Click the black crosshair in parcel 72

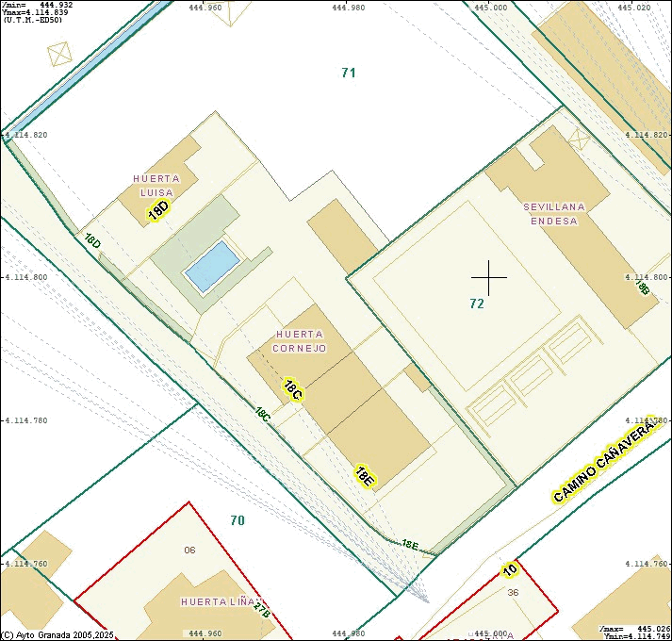pos(488,277)
